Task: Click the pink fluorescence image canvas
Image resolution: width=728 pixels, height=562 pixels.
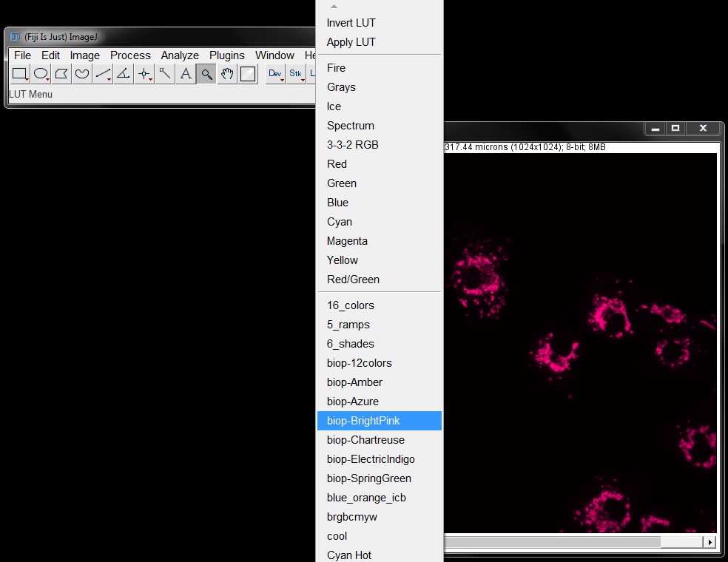Action: 580,343
